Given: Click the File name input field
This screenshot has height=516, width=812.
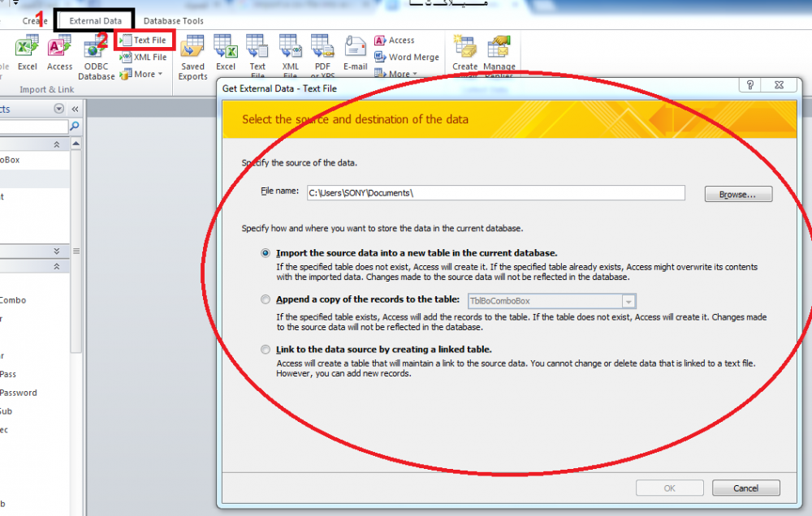Looking at the screenshot, I should pyautogui.click(x=495, y=192).
